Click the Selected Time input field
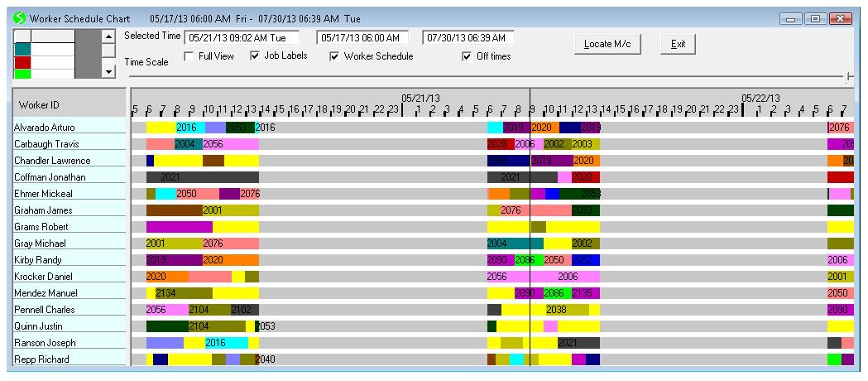Viewport: 868px width, 381px height. point(242,37)
